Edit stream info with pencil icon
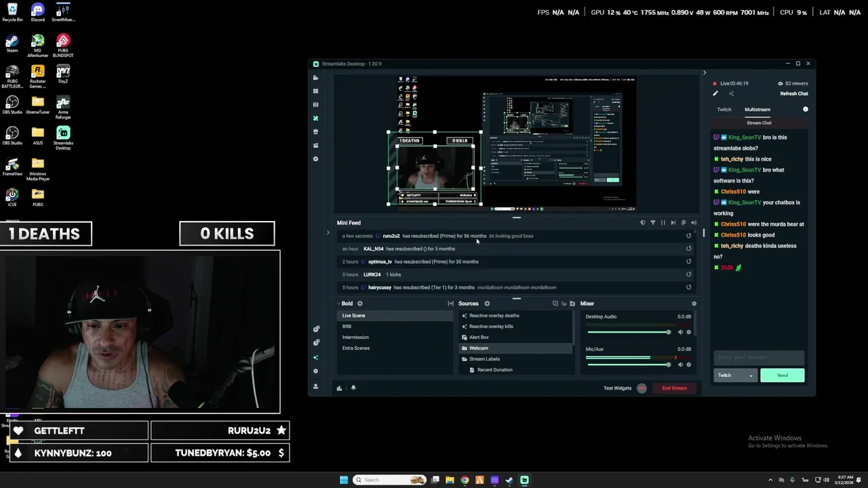Viewport: 868px width, 488px height. 715,94
